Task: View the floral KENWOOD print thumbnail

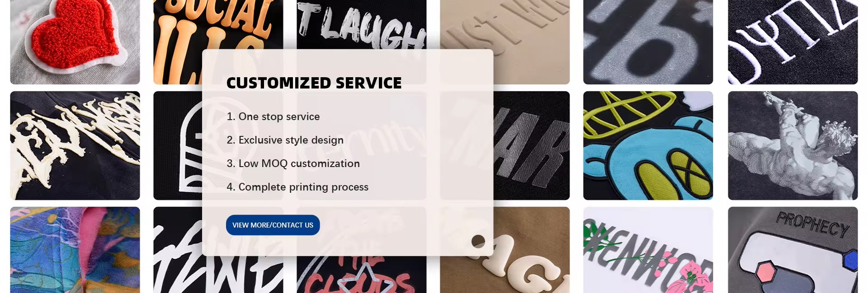Action: tap(648, 250)
